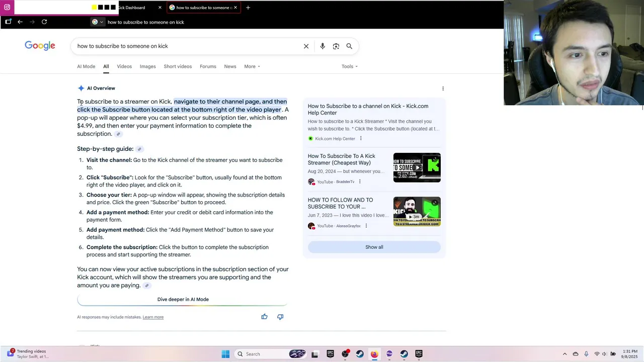Open new browser tab with plus

[x=248, y=8]
